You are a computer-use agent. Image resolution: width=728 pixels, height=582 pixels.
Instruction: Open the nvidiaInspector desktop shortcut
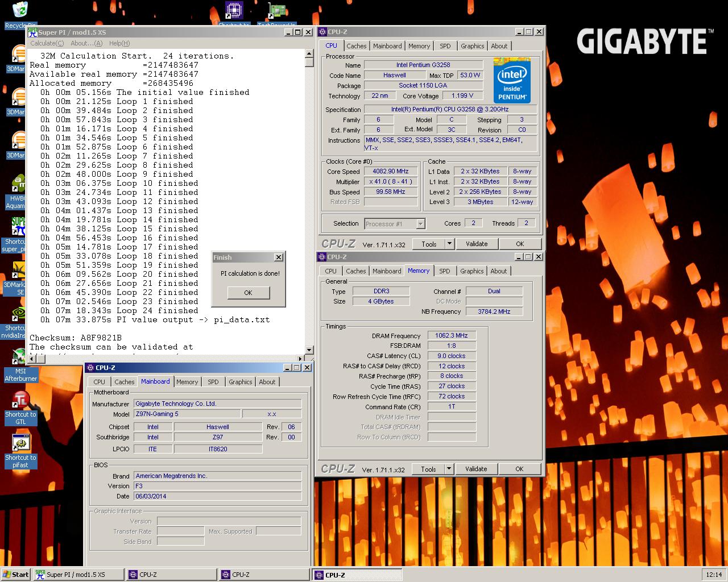(x=16, y=322)
